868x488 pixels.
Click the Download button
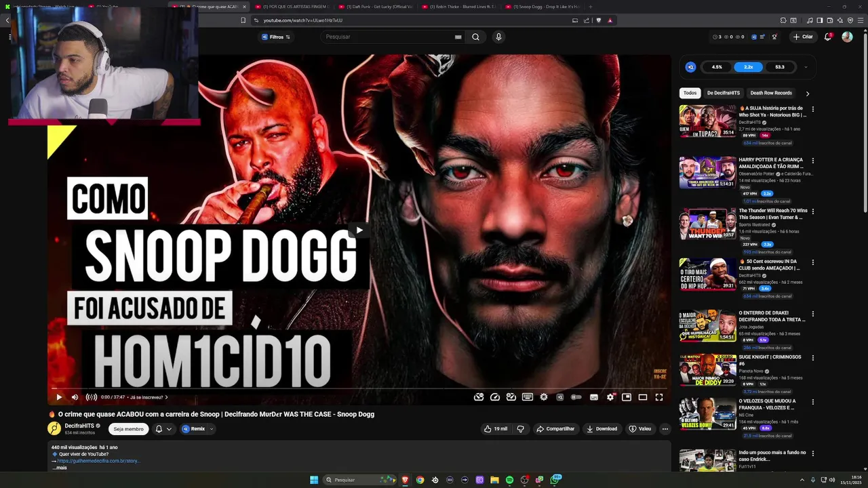coord(602,429)
